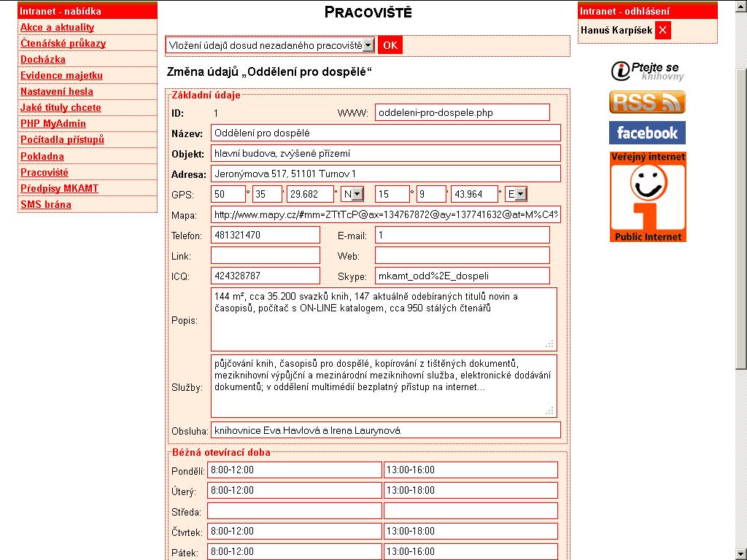Click the Pátek afternoon hours field
Image resolution: width=747 pixels, height=560 pixels.
[x=471, y=552]
